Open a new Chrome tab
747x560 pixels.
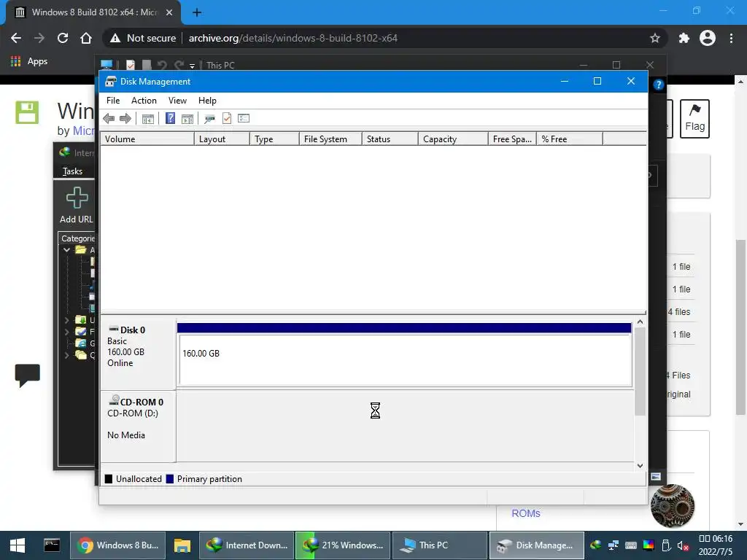tap(197, 12)
